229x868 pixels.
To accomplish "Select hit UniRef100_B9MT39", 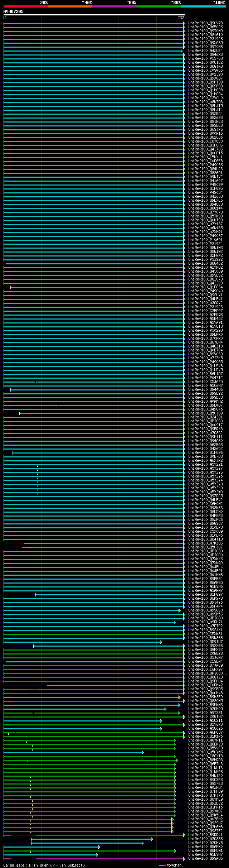I will (x=205, y=82).
